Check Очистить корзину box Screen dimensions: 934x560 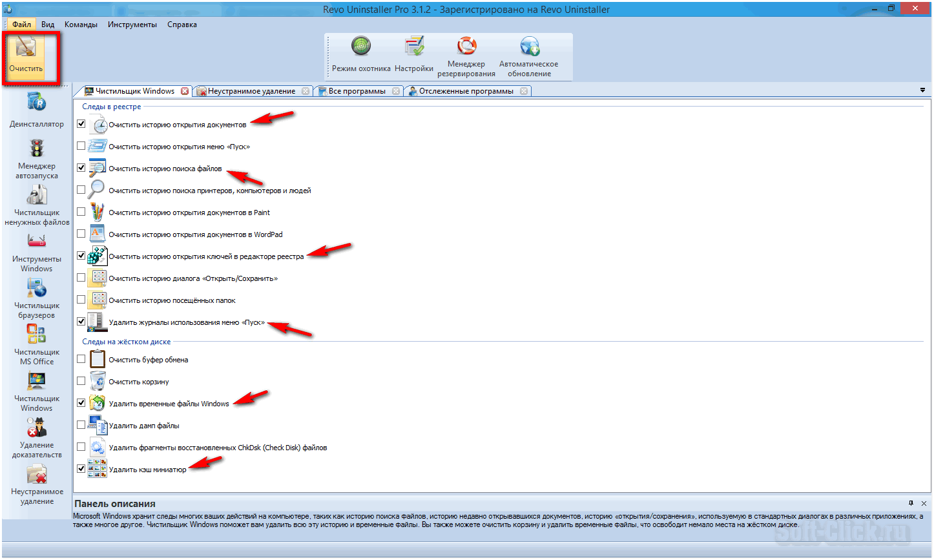point(81,380)
